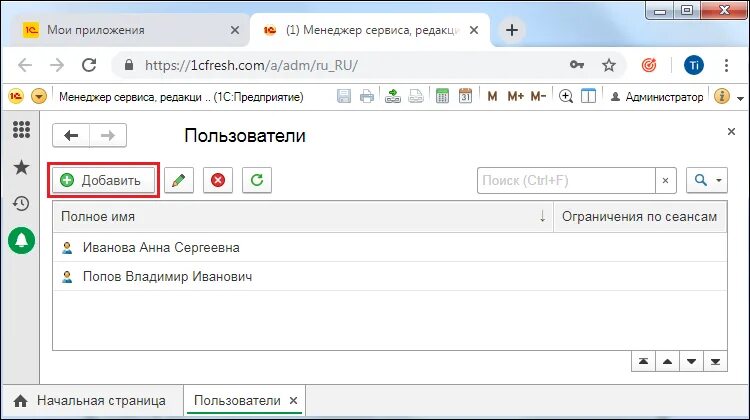
Task: Go forward using the form forward arrow
Action: point(108,135)
